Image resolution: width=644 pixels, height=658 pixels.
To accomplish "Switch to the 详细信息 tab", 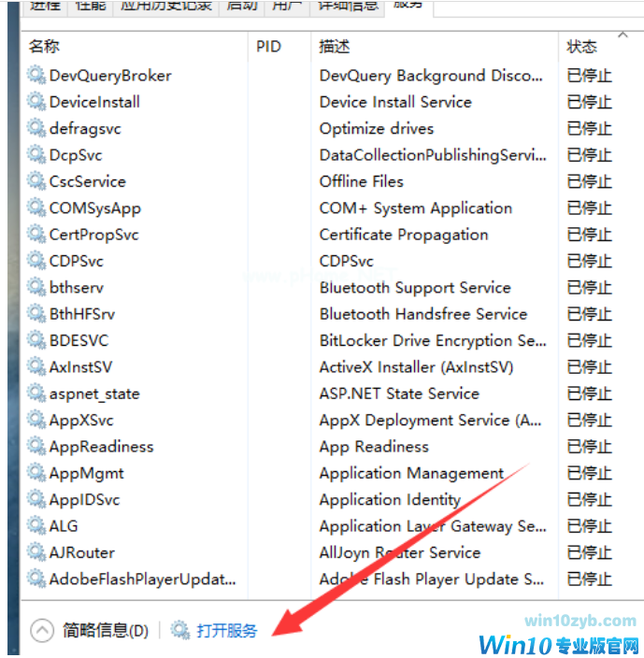I will (348, 7).
